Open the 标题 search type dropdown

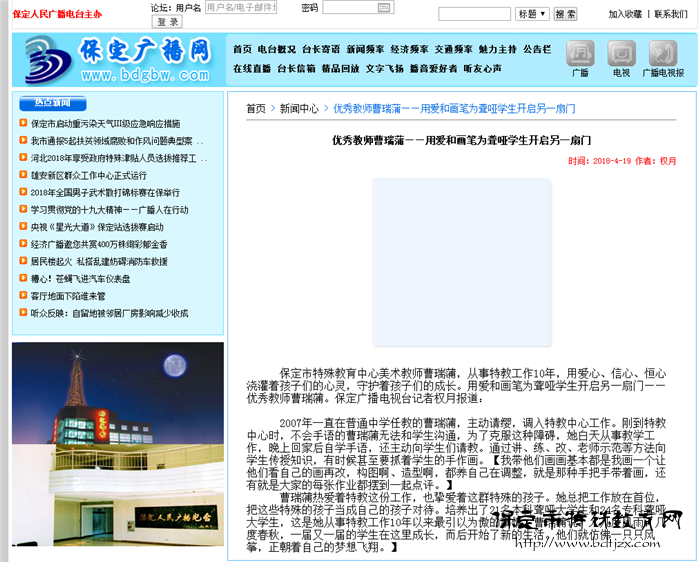(x=532, y=14)
